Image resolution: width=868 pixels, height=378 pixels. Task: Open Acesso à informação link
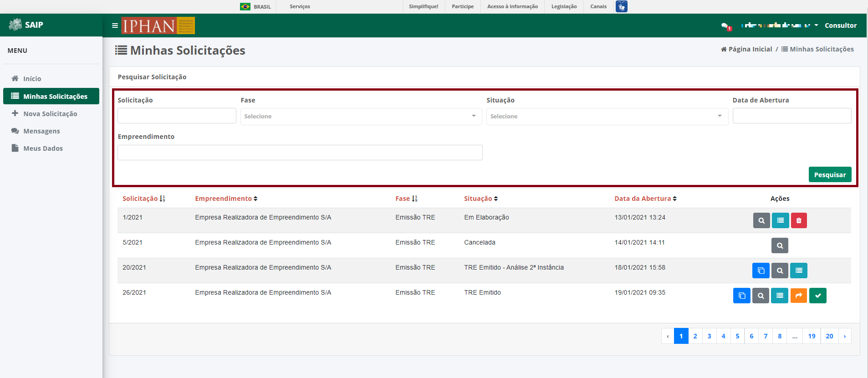512,6
